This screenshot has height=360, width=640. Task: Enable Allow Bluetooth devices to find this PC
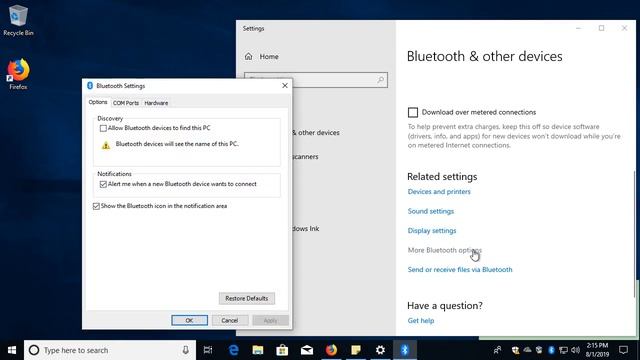(x=103, y=128)
